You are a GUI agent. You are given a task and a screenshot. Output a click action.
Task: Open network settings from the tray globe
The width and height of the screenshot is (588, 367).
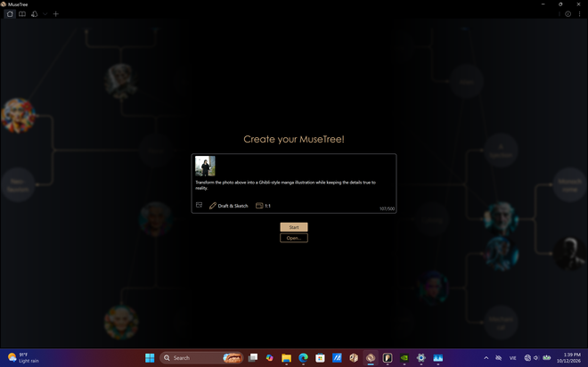527,357
